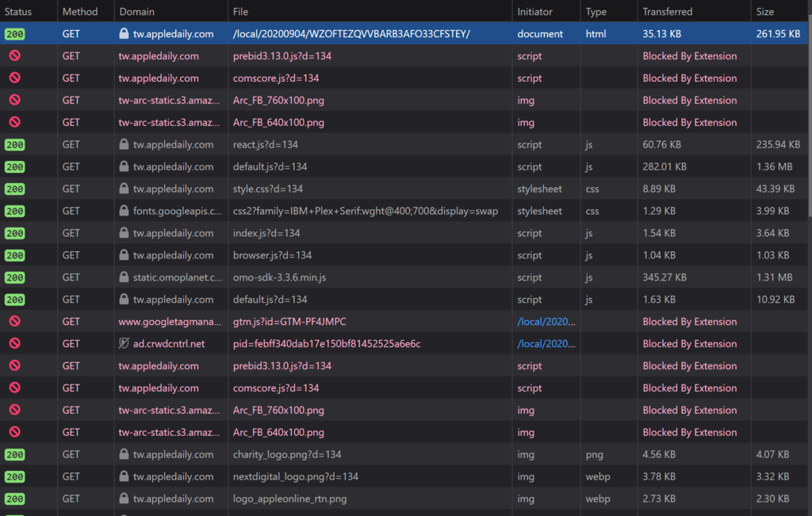Click the 35.13 KB transferred value
The image size is (812, 516).
[x=661, y=33]
